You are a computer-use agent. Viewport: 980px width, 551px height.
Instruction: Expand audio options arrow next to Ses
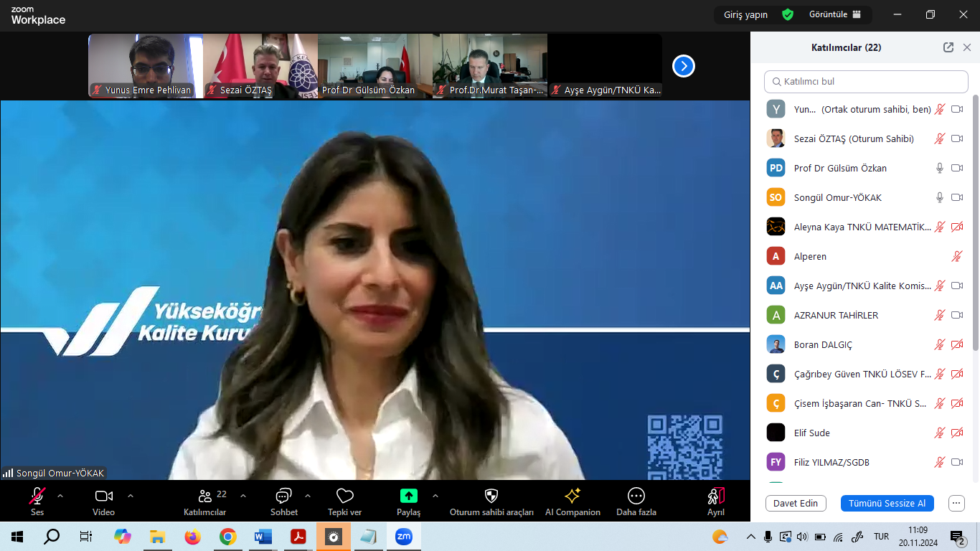pos(60,496)
